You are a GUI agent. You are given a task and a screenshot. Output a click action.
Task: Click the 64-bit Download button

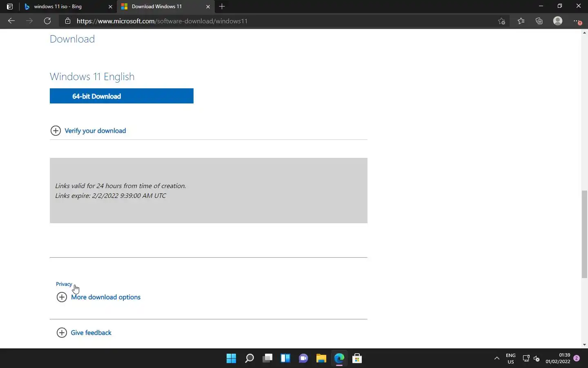click(122, 96)
